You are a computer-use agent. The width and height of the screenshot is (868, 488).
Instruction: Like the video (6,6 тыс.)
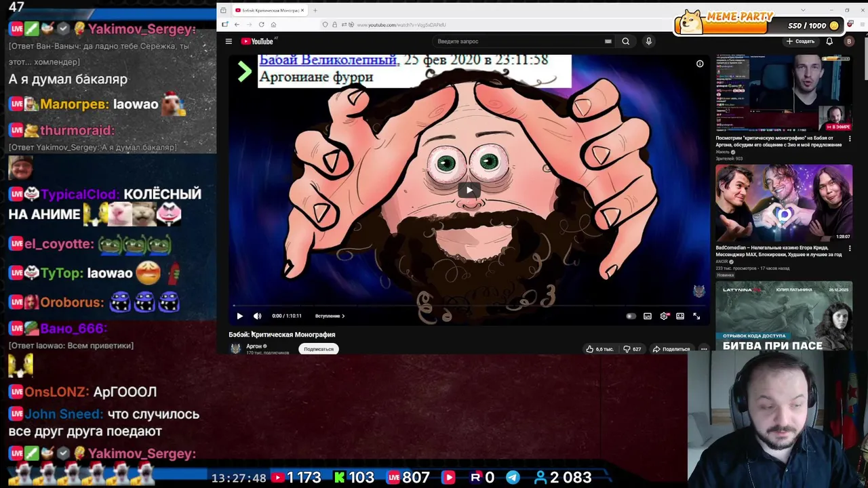click(600, 349)
